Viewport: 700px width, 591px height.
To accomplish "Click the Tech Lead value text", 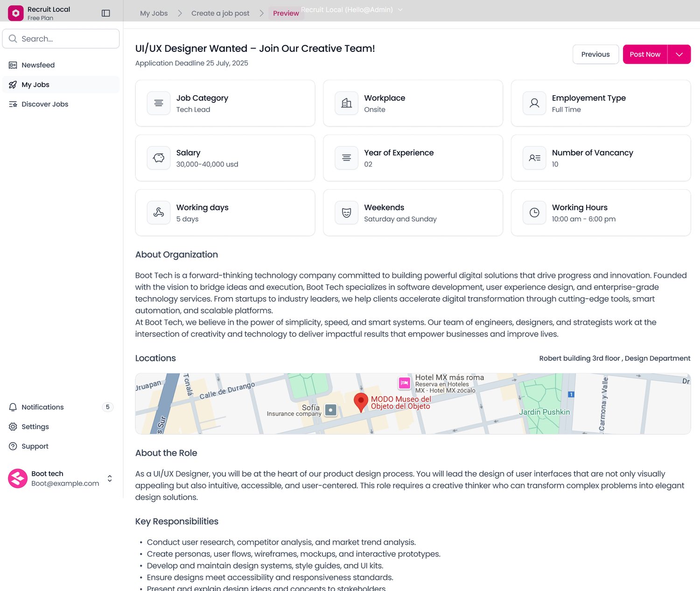I will coord(193,110).
